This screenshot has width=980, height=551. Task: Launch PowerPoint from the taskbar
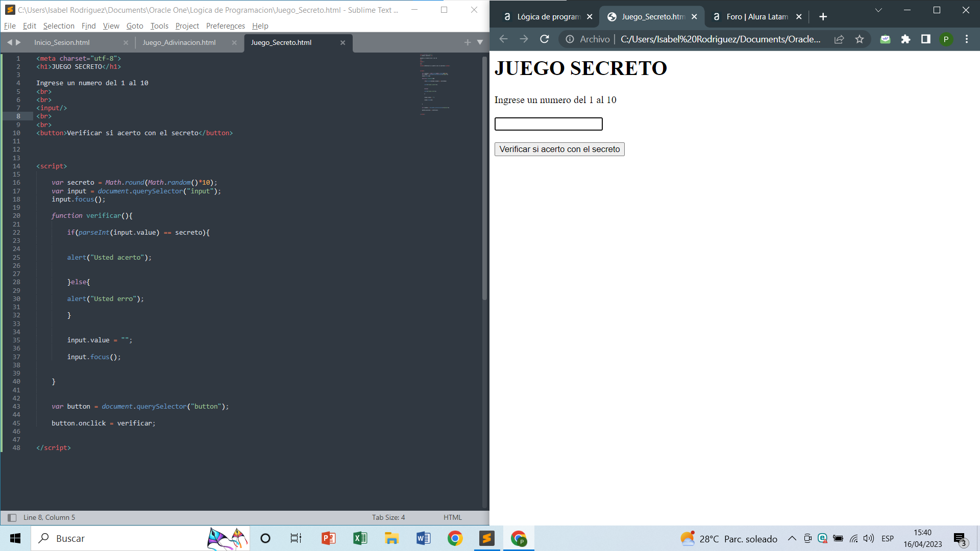(x=328, y=538)
